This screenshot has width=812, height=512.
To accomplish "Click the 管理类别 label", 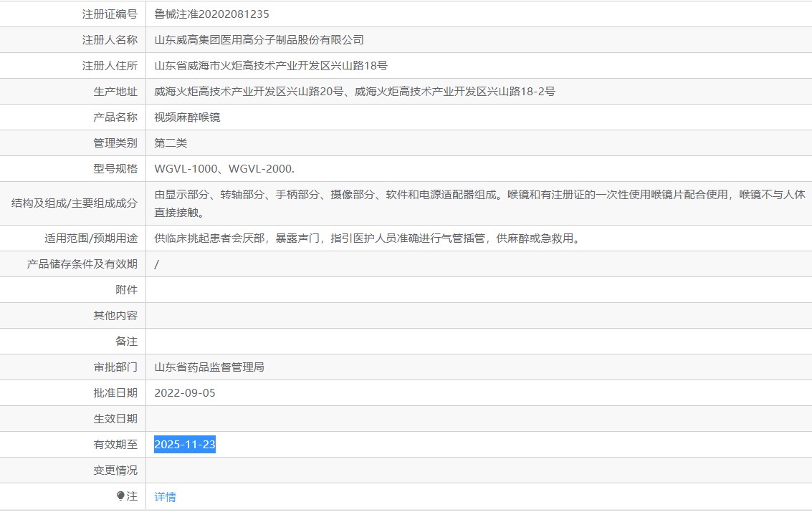I will click(x=115, y=143).
